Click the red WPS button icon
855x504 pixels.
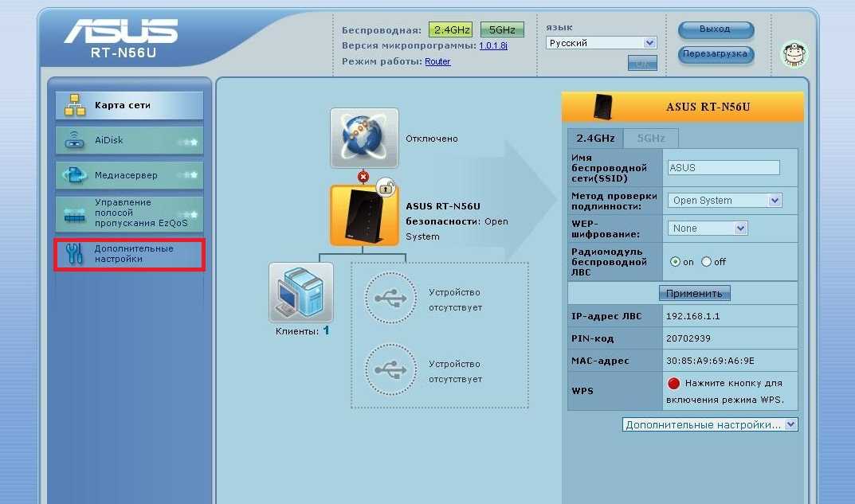tap(673, 384)
